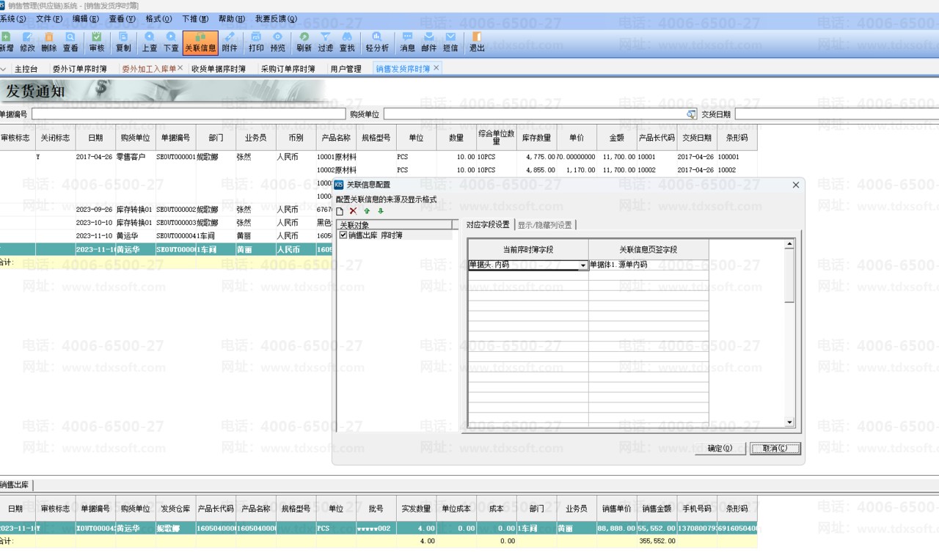This screenshot has height=560, width=939.
Task: Click the new document icon in dialog
Action: coord(340,211)
